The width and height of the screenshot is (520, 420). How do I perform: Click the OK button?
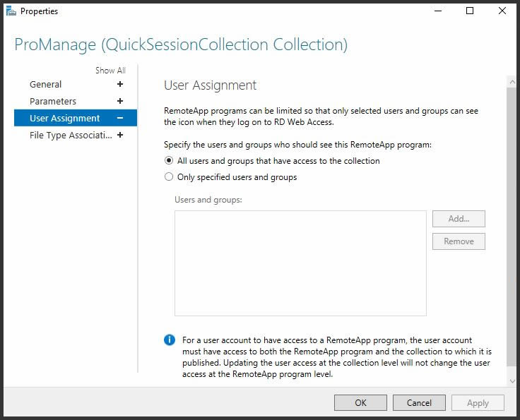point(360,402)
